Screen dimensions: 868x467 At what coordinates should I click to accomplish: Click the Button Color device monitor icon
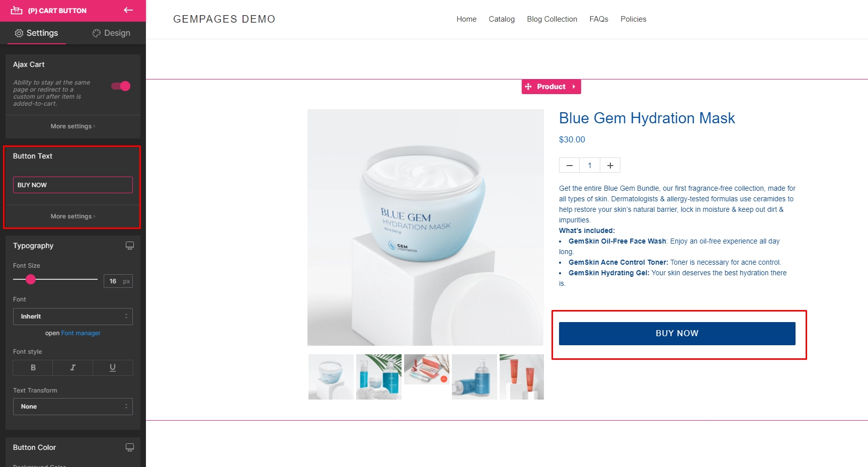click(x=130, y=447)
